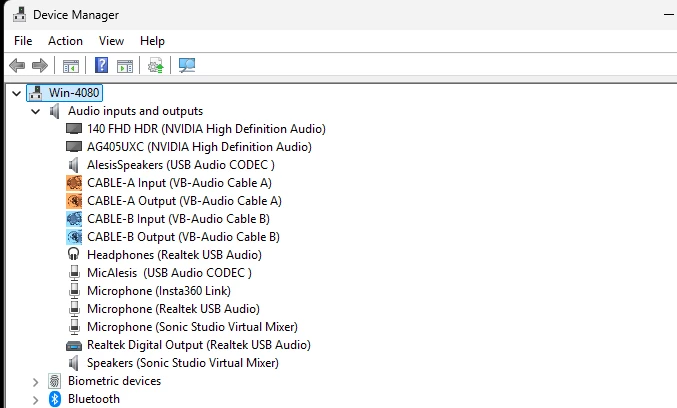
Task: Select Audio inputs and outputs label
Action: (136, 111)
